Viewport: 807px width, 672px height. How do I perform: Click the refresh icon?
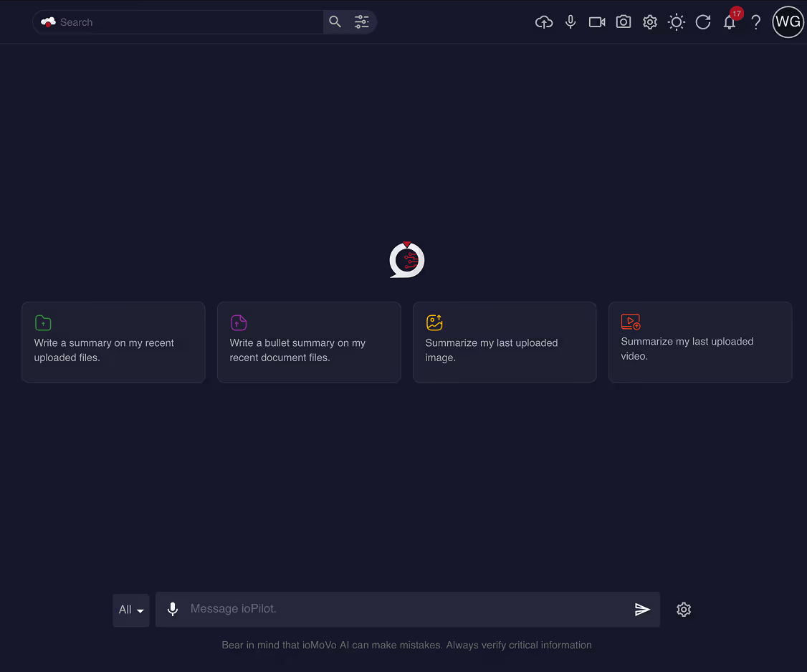[x=703, y=22]
